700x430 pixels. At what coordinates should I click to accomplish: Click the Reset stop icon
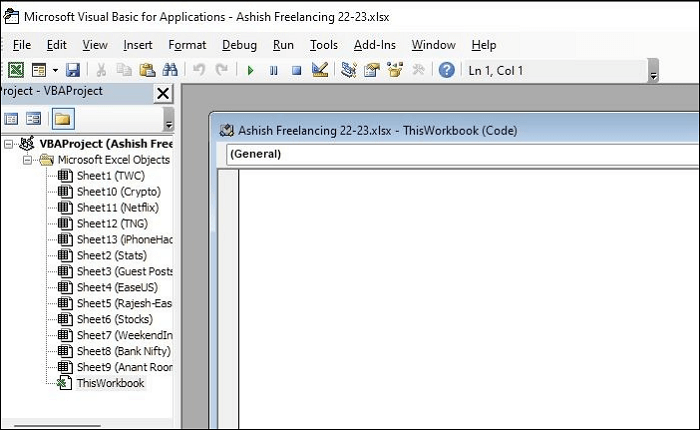click(x=296, y=71)
